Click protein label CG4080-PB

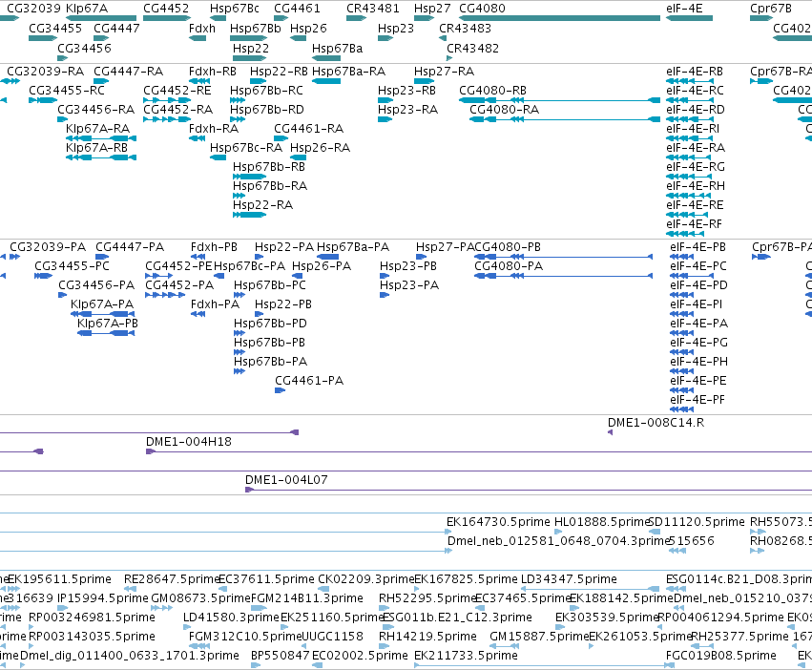point(507,247)
